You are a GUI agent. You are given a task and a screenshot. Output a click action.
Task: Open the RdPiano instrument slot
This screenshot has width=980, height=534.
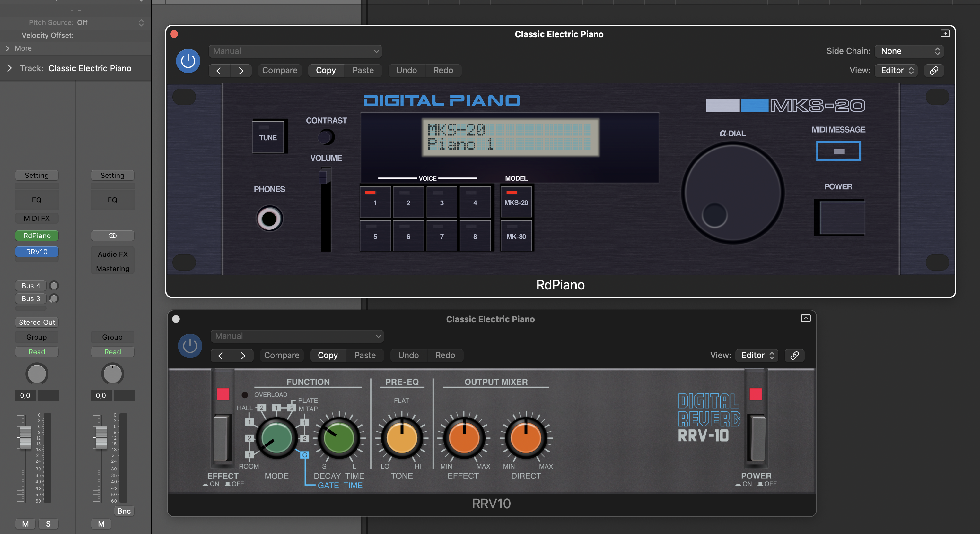click(37, 236)
